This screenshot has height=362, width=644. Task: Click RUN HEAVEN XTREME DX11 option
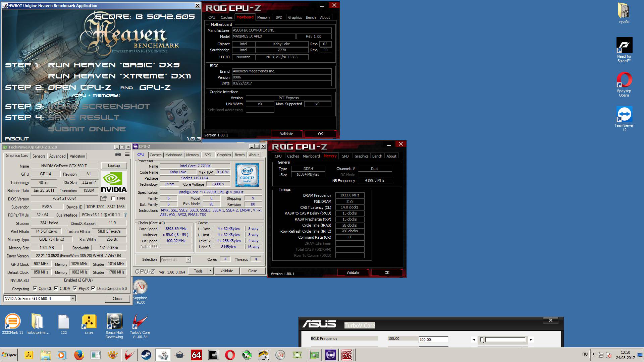(x=119, y=76)
